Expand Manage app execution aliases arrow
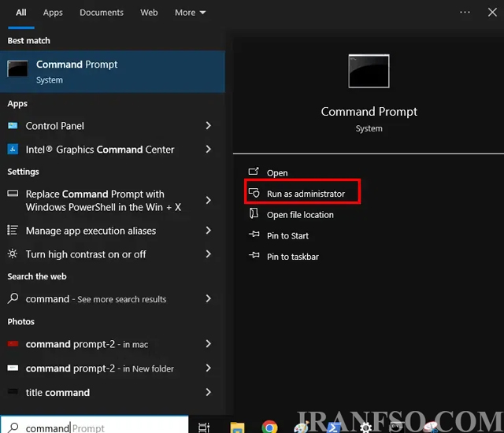 208,231
